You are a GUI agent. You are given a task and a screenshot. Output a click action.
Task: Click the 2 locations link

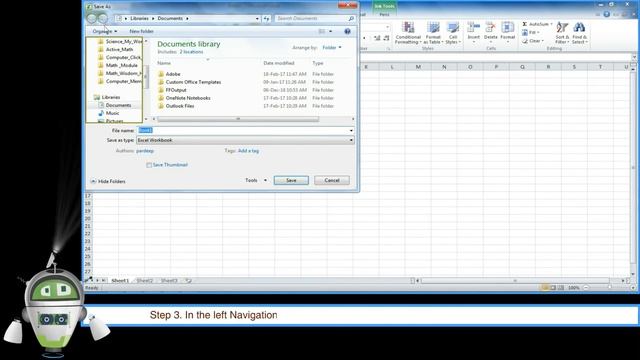(x=191, y=52)
